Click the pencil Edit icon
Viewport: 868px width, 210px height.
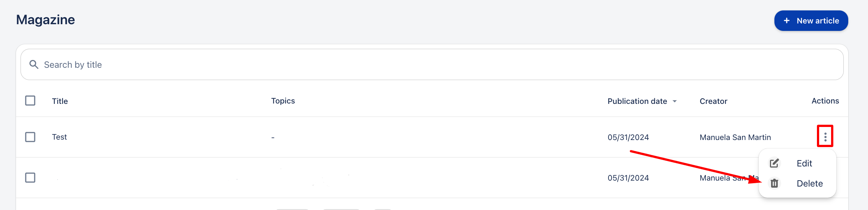point(774,163)
